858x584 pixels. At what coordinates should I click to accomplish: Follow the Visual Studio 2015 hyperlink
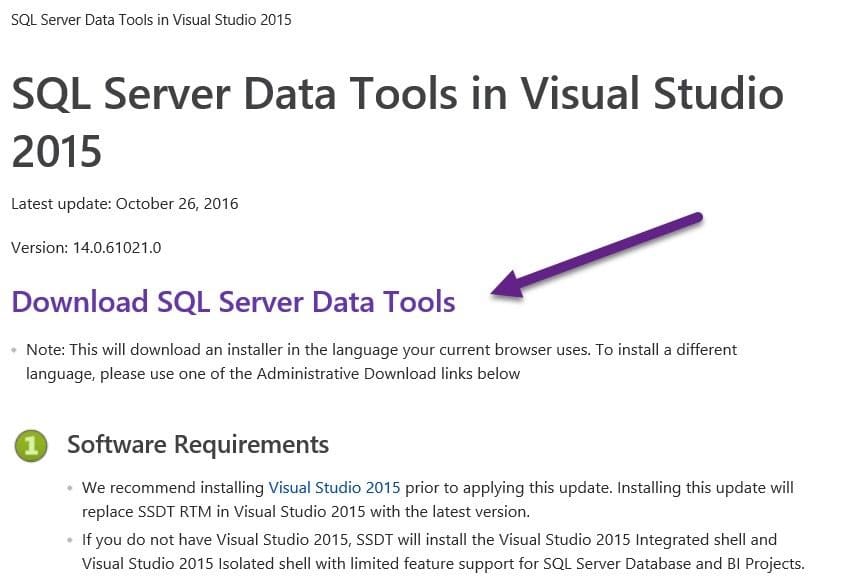click(334, 487)
